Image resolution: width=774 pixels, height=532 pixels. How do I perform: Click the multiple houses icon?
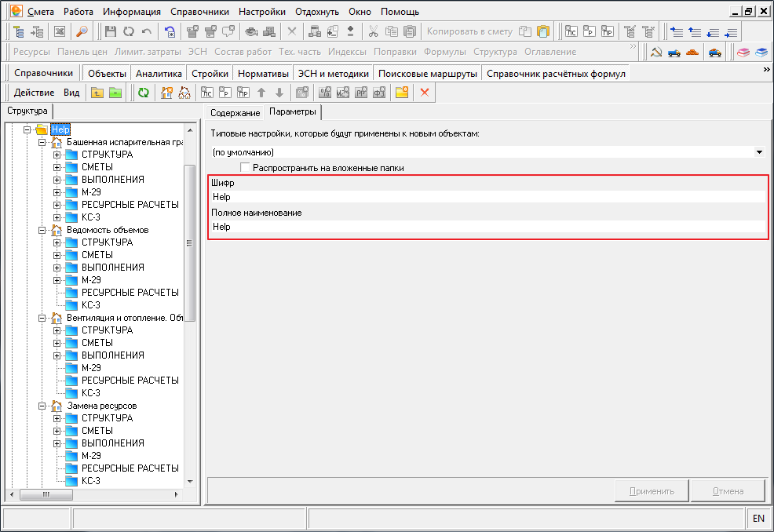tap(184, 93)
